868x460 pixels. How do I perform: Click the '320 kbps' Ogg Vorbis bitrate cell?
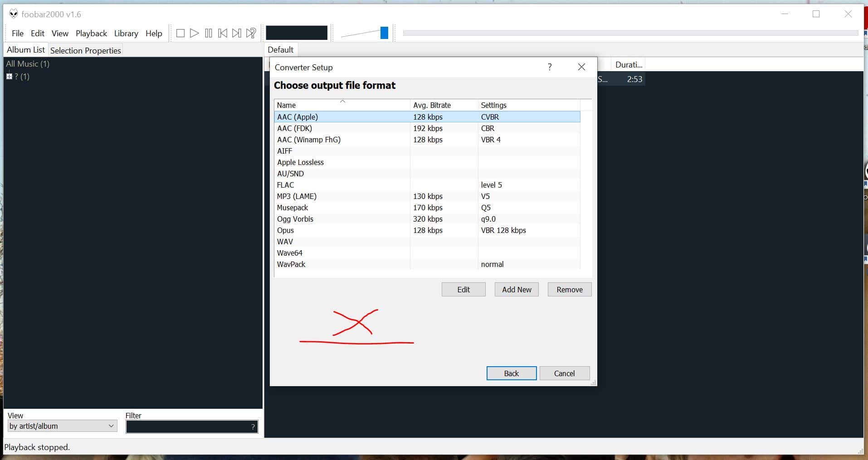[428, 219]
